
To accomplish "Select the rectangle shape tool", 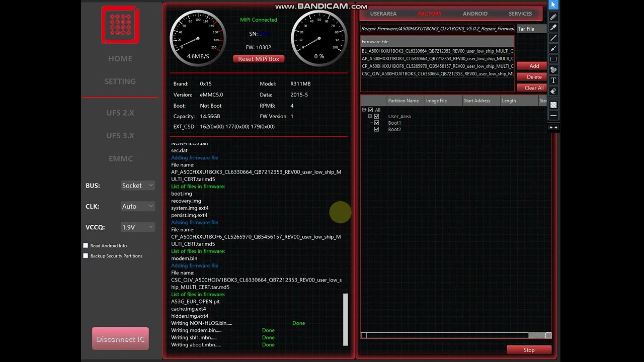I will tap(553, 59).
